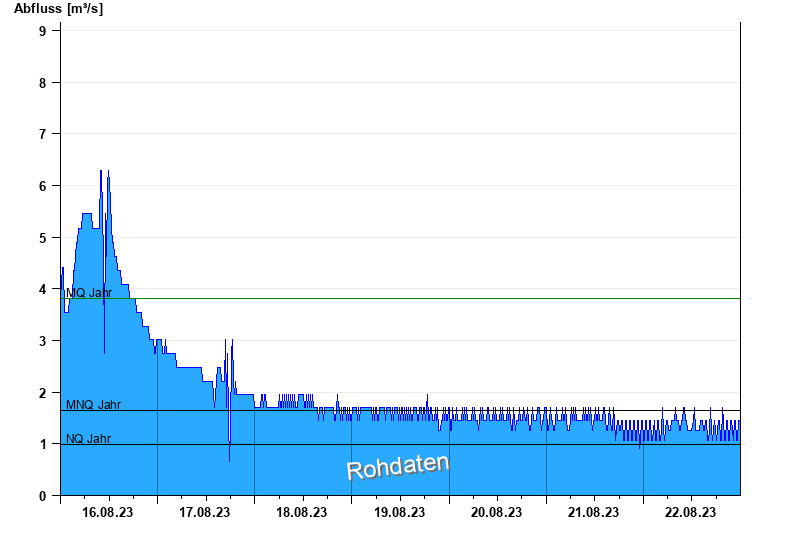
Task: Select the y-axis value 6
Action: point(43,186)
